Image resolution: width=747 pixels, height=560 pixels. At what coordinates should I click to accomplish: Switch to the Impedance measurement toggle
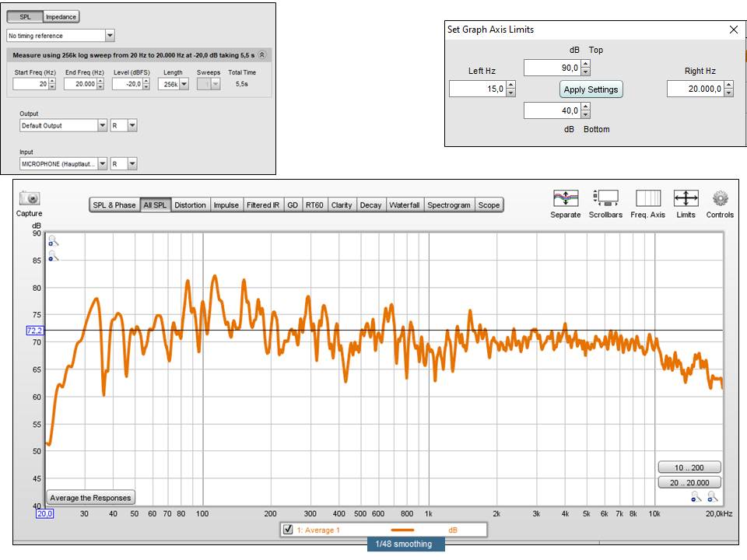tap(61, 16)
